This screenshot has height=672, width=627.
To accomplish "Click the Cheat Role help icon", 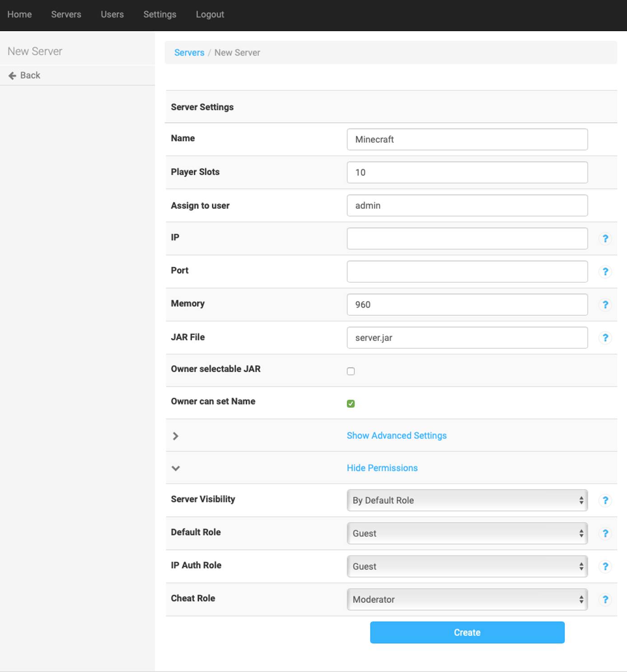I will [x=605, y=599].
